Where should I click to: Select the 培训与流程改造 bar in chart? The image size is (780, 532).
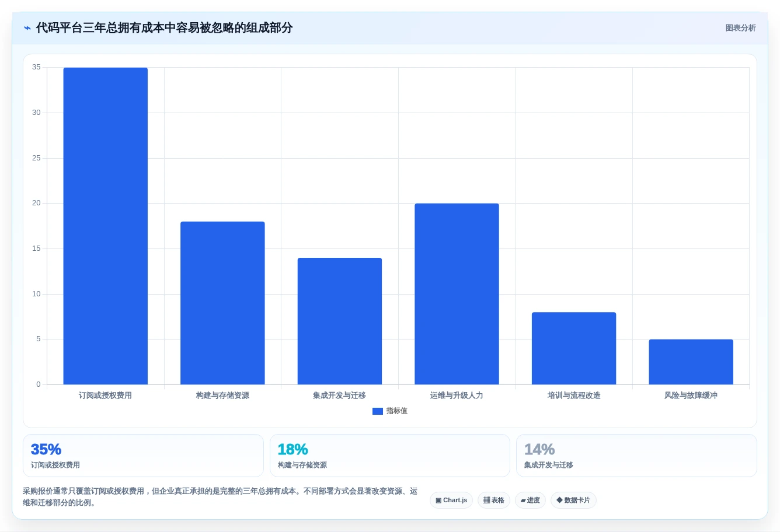[x=574, y=348]
